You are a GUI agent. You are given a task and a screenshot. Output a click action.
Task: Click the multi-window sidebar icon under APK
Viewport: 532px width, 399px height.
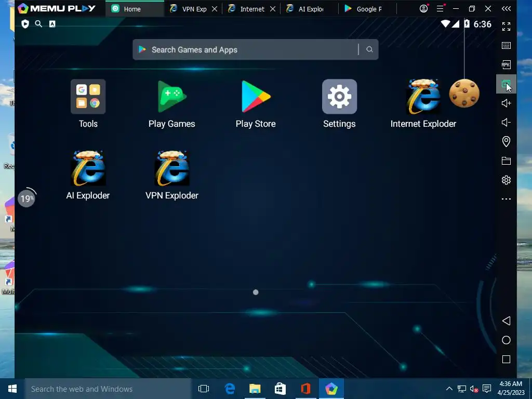(506, 84)
